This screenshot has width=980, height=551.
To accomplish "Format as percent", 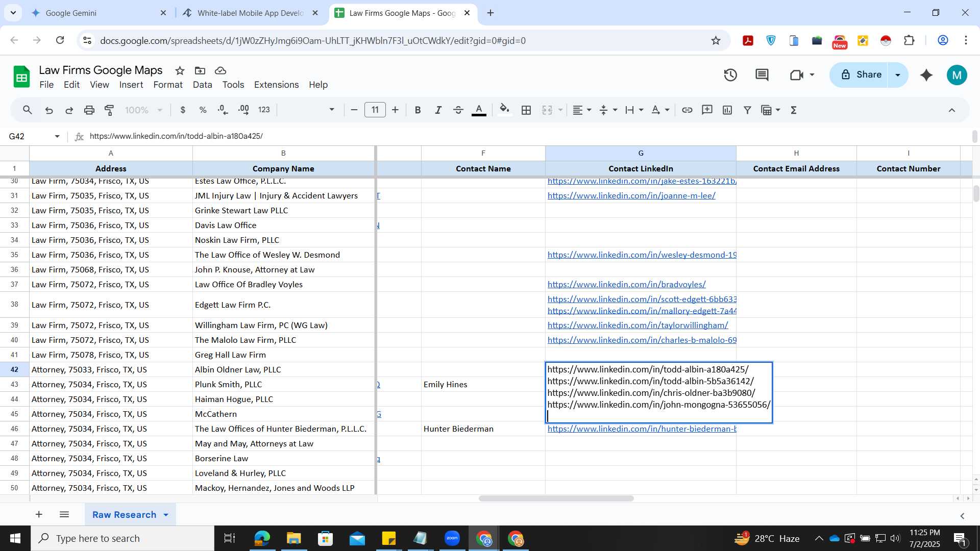I will pos(203,110).
